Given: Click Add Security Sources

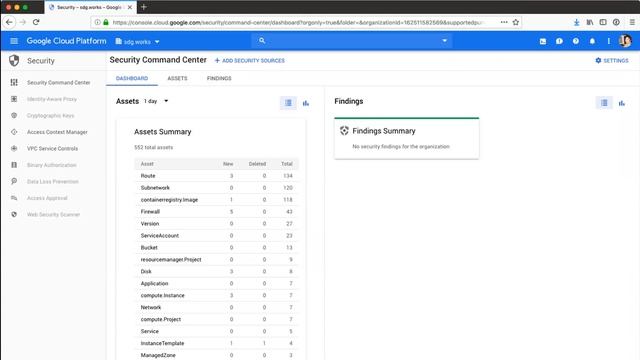Looking at the screenshot, I should pos(250,60).
